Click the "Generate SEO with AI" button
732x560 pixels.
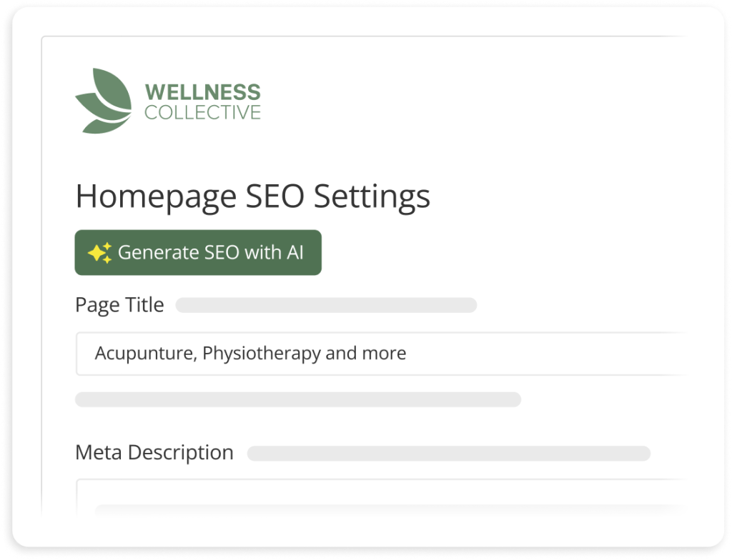coord(198,252)
